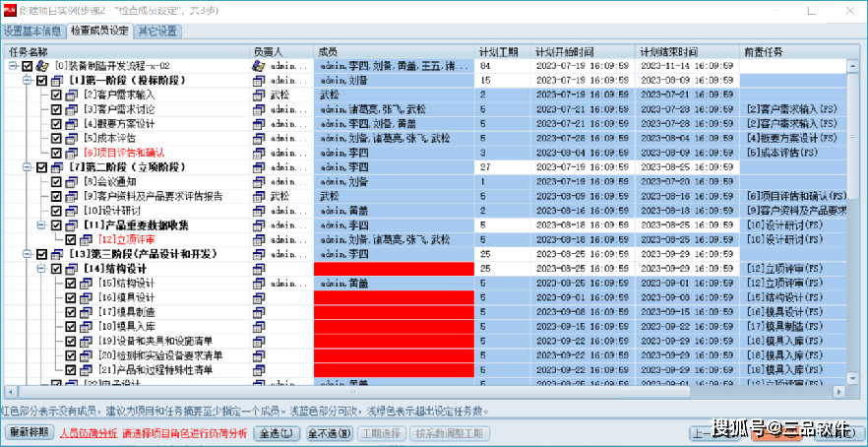The image size is (868, 447).
Task: Click the 负责人 icon in the 模具设计 row
Action: pyautogui.click(x=259, y=297)
